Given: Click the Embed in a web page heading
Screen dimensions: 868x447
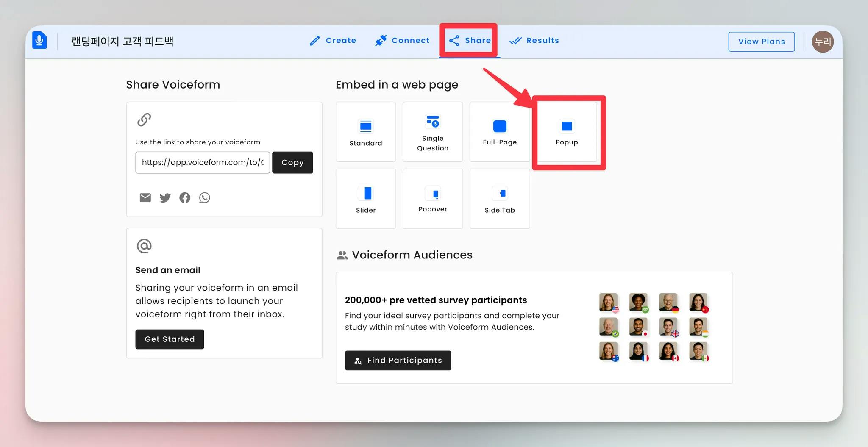Looking at the screenshot, I should [397, 85].
